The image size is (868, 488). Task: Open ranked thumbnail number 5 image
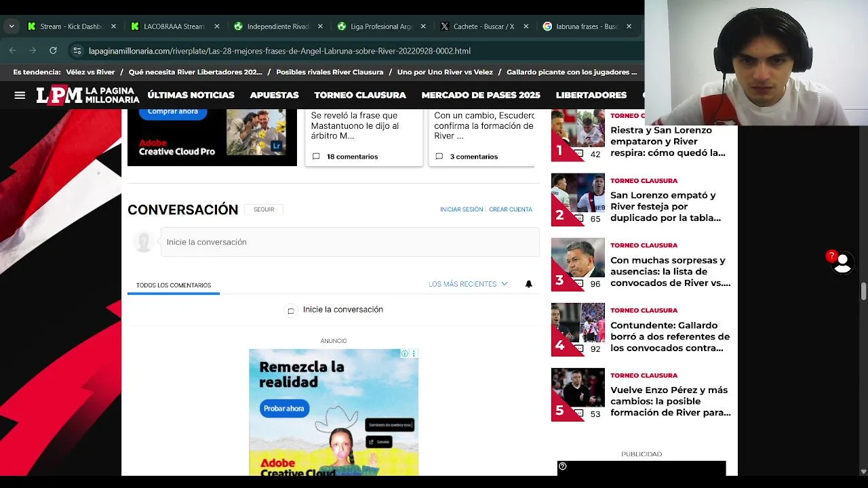[x=578, y=394]
